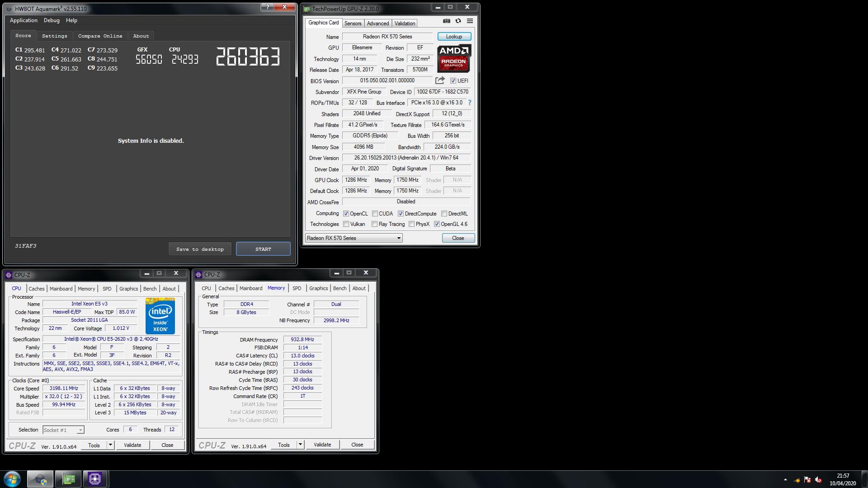This screenshot has width=868, height=488.
Task: Toggle the PhysX checkbox
Action: point(411,224)
